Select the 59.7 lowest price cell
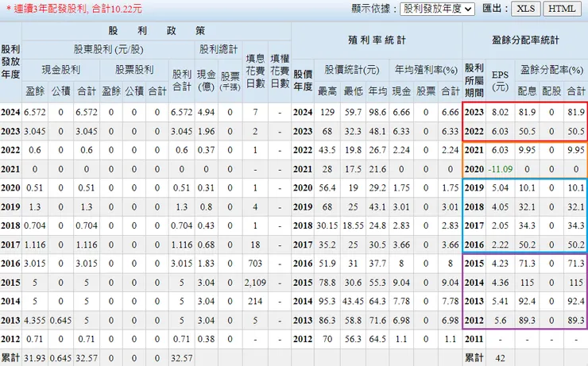This screenshot has width=588, height=366. [x=353, y=113]
